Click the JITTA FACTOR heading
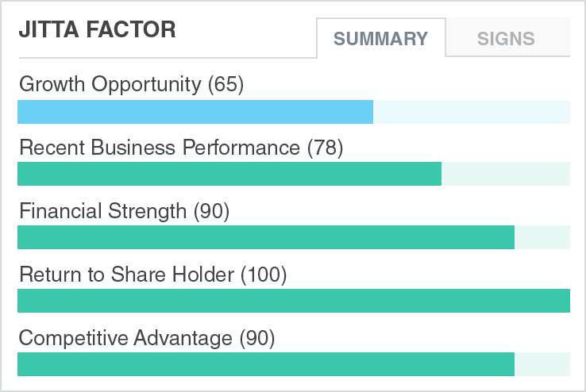Image resolution: width=586 pixels, height=392 pixels. pyautogui.click(x=97, y=29)
